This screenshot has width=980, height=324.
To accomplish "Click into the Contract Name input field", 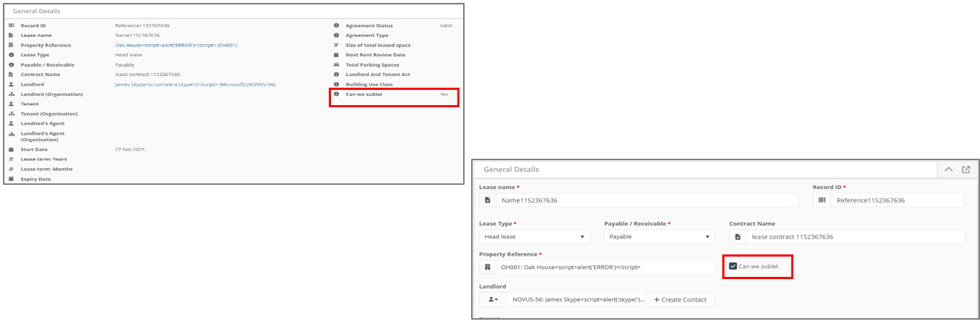I will click(855, 236).
